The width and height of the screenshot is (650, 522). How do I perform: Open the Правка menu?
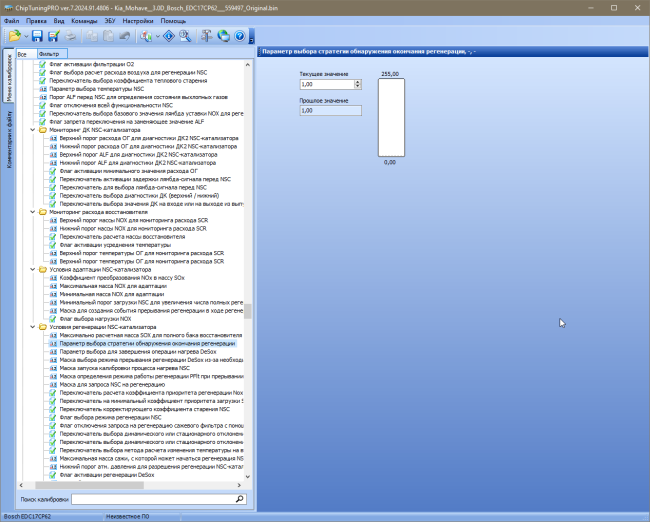(x=36, y=21)
